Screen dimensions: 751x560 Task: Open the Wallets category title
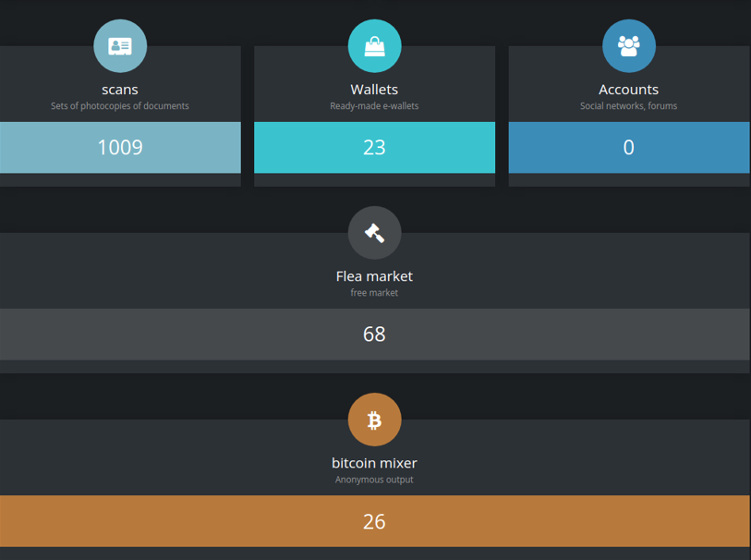tap(374, 90)
